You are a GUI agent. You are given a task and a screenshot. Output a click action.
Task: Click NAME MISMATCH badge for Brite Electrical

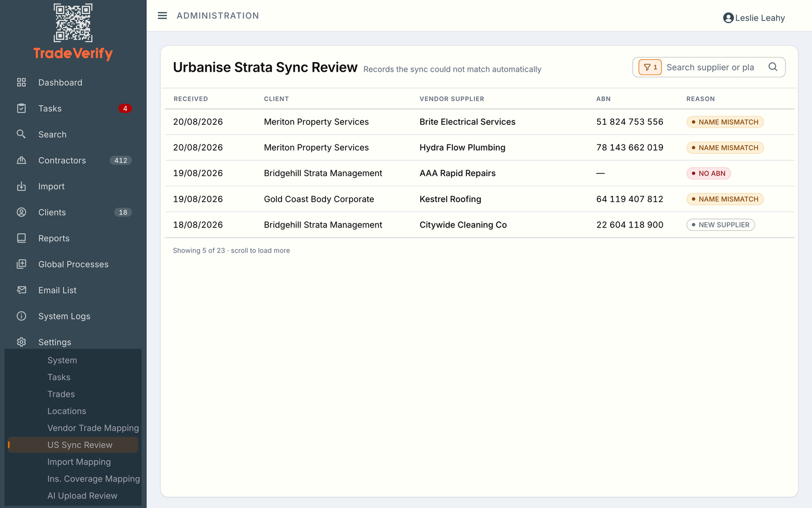pyautogui.click(x=725, y=122)
